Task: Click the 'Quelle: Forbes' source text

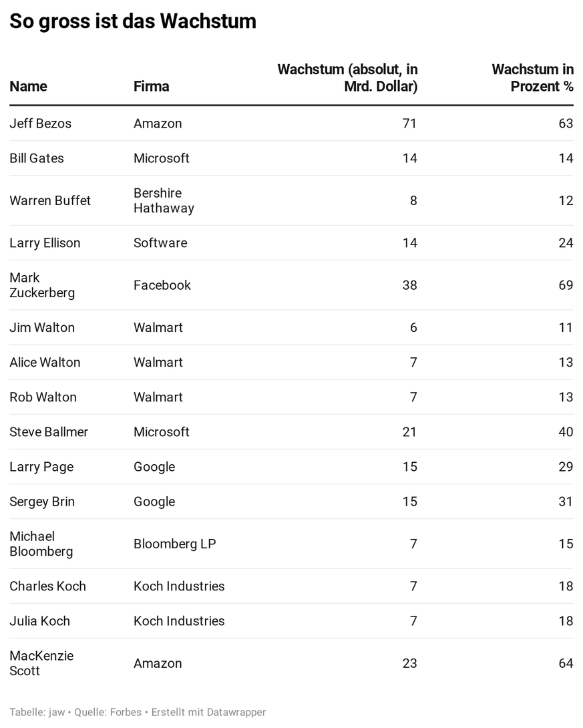Action: (108, 712)
